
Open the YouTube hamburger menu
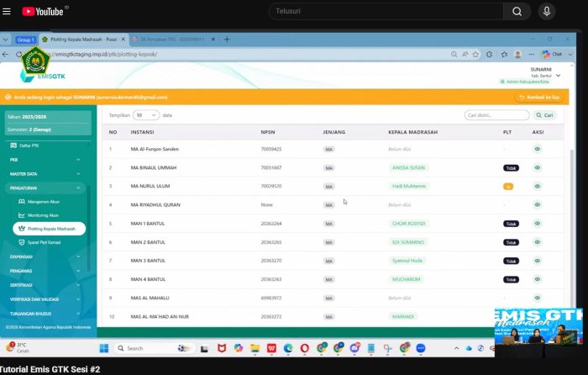pos(7,11)
